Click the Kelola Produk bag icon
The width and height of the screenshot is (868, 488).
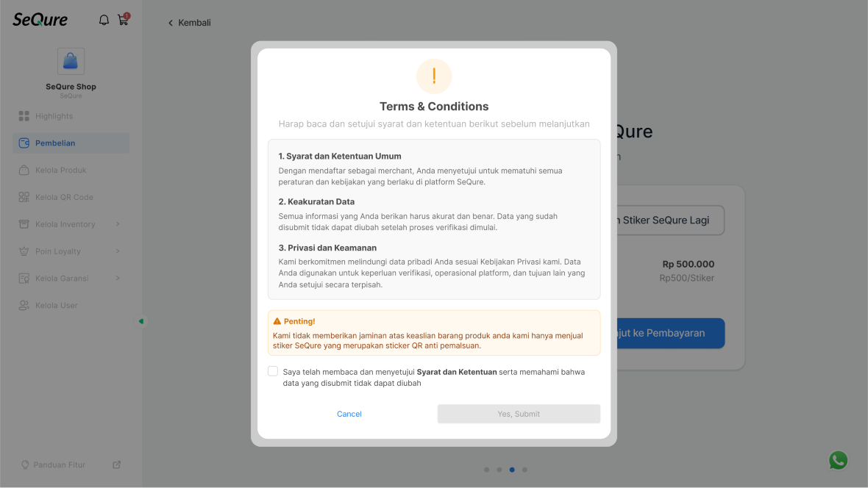click(24, 170)
